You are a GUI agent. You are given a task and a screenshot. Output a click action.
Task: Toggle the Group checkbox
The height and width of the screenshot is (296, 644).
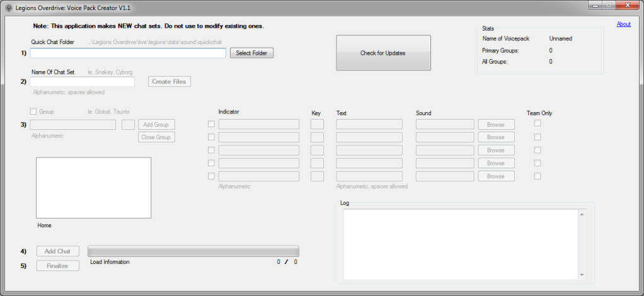[33, 111]
